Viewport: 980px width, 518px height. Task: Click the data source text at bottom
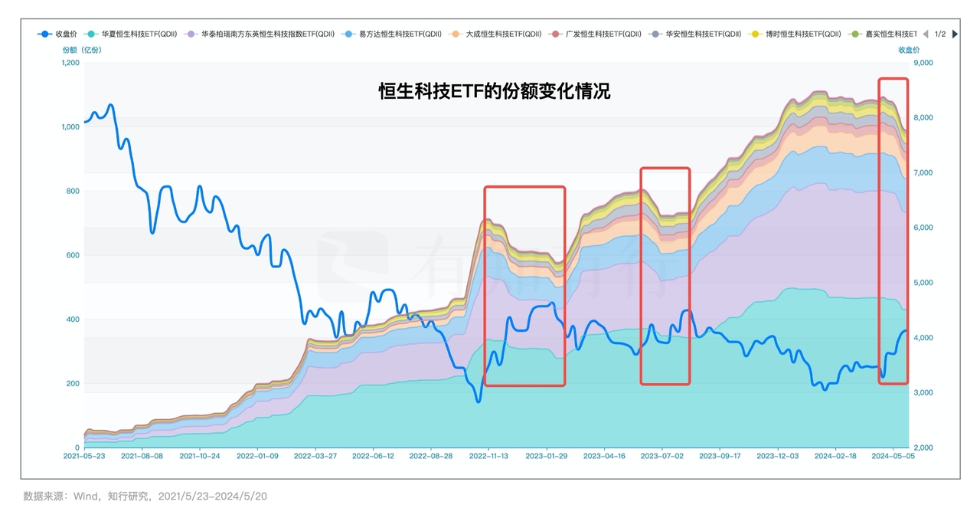coord(145,497)
